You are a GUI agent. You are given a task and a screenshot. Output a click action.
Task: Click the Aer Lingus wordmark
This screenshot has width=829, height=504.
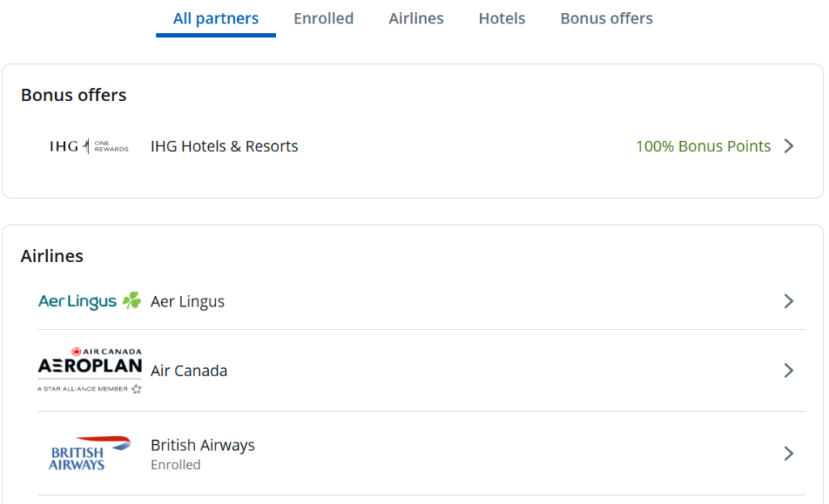click(x=78, y=301)
